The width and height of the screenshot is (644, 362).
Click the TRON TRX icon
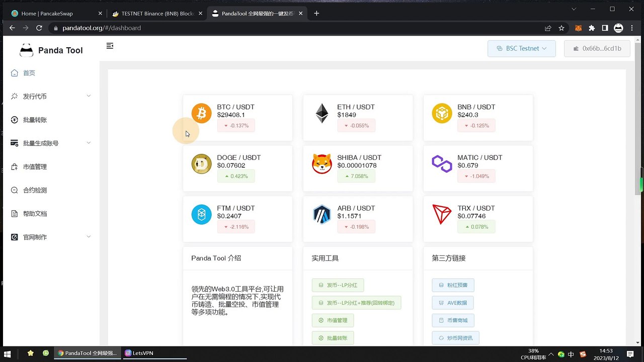tap(442, 215)
